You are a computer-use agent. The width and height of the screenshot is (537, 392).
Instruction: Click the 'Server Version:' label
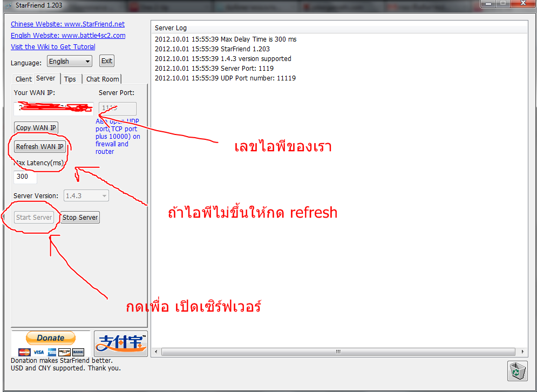[36, 196]
